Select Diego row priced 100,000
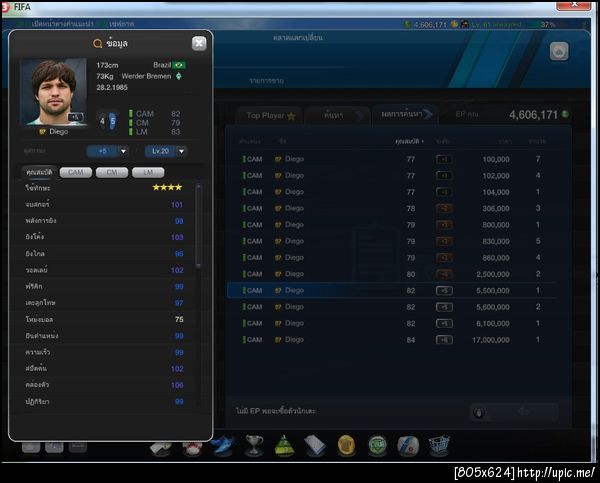The width and height of the screenshot is (600, 483). [391, 159]
